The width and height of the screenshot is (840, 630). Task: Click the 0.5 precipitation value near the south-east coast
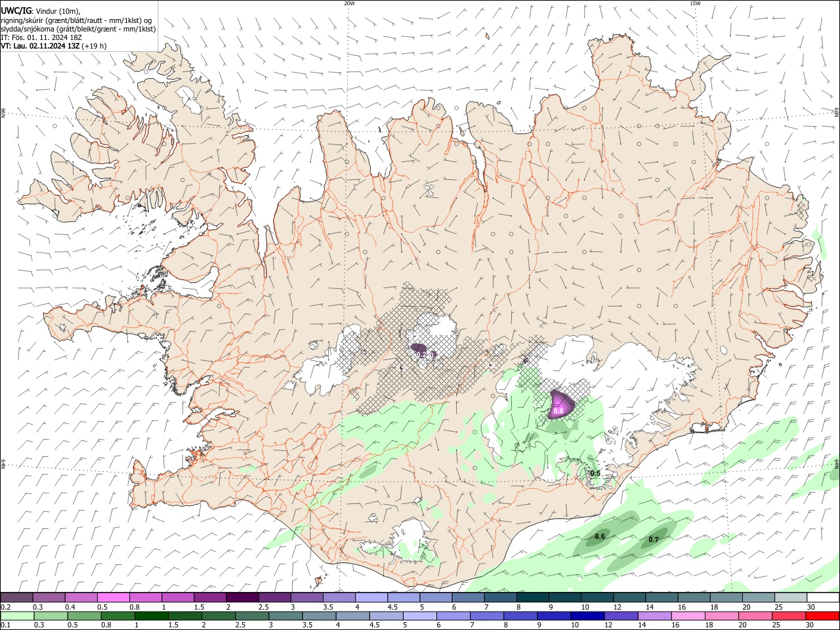[x=595, y=473]
